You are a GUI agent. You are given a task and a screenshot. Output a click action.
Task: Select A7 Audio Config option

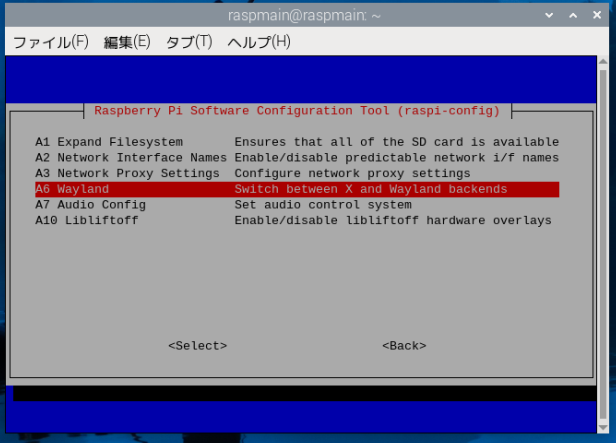297,205
